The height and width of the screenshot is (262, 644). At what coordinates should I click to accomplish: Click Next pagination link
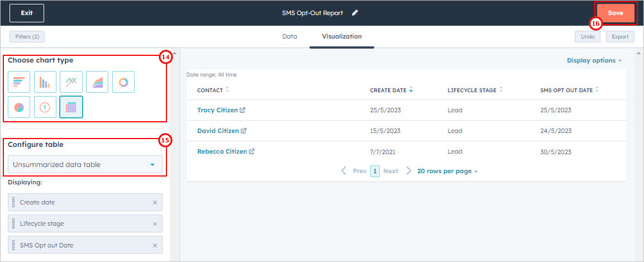pyautogui.click(x=390, y=171)
